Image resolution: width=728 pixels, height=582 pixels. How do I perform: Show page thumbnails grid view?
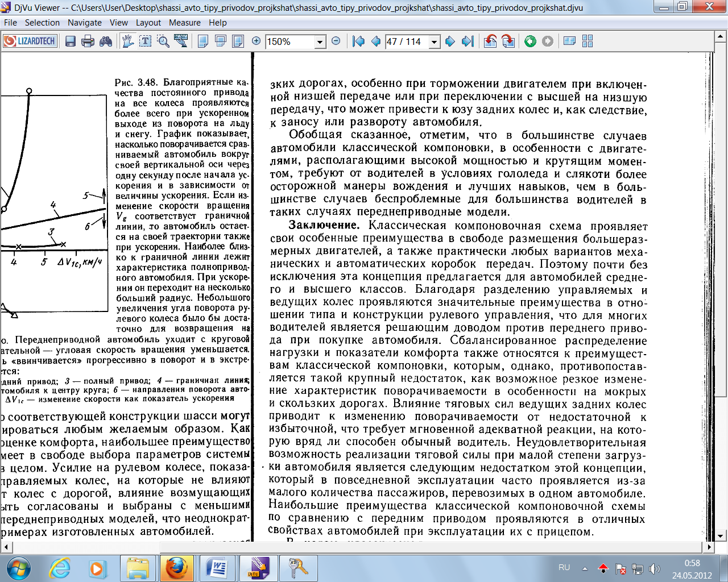(588, 41)
